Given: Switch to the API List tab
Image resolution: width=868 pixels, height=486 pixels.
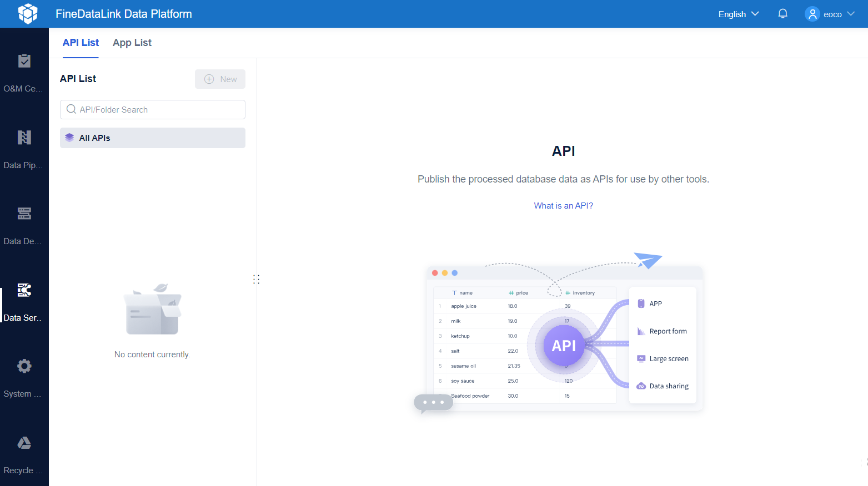Looking at the screenshot, I should 81,43.
